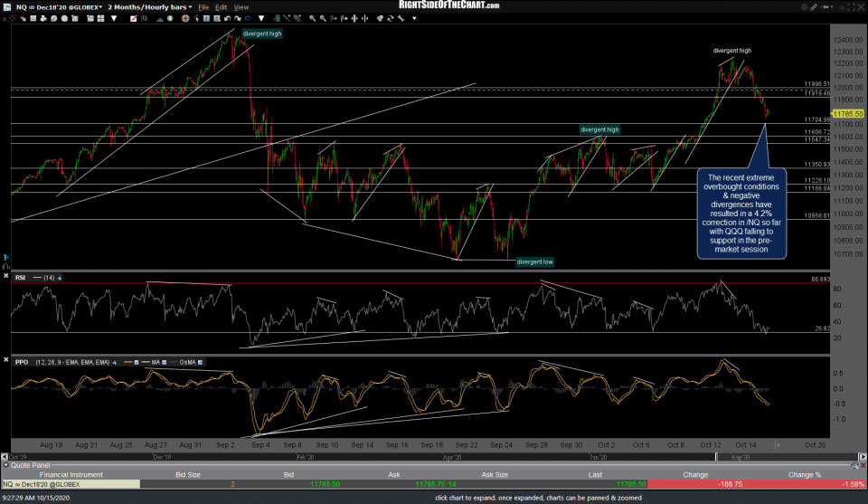868x504 pixels.
Task: Click the chart application icon at top left
Action: point(6,7)
